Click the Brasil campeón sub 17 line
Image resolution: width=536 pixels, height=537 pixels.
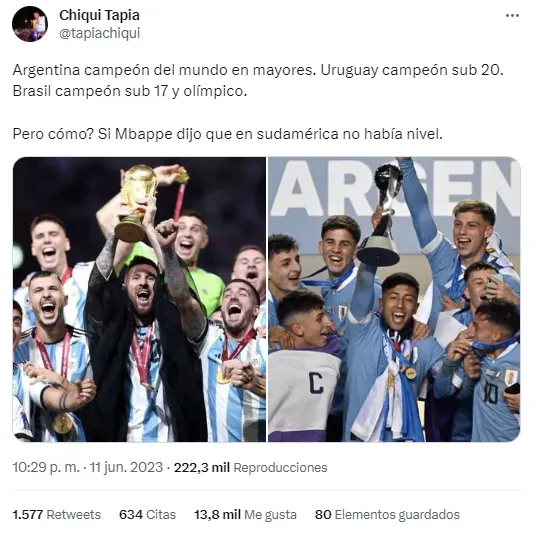pos(130,91)
